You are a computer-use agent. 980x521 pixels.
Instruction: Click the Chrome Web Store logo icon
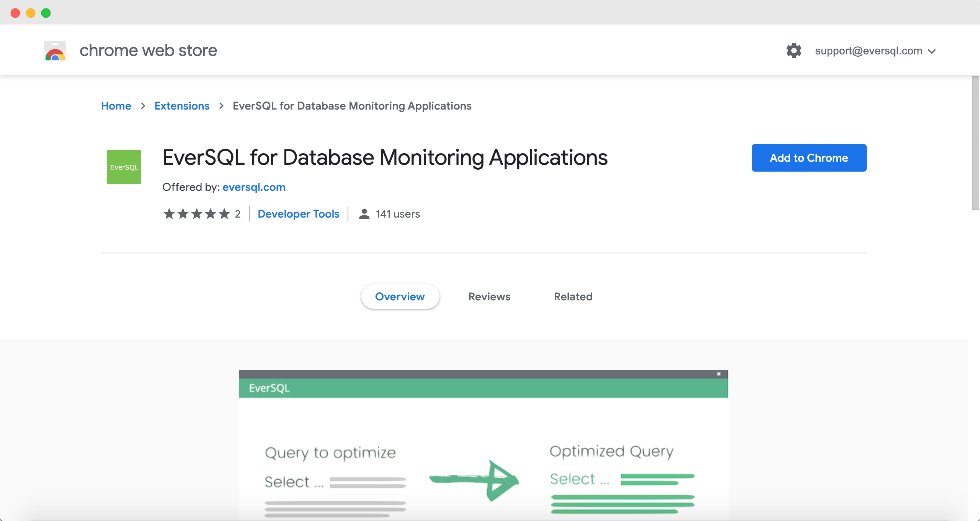tap(55, 51)
